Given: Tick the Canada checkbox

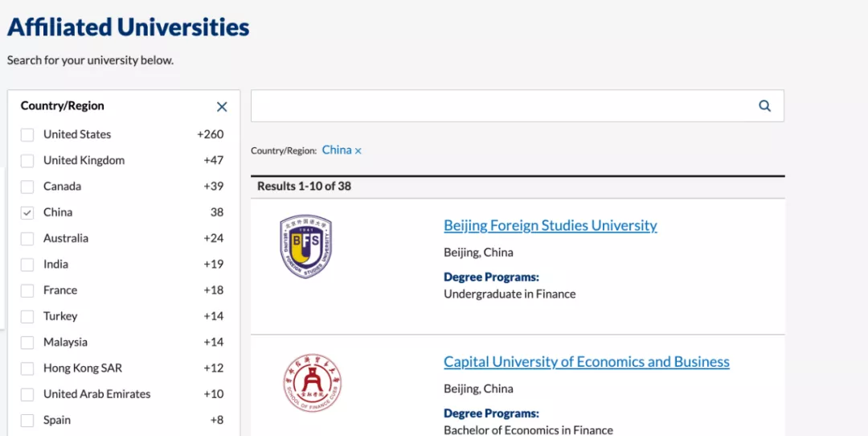Looking at the screenshot, I should [x=27, y=187].
